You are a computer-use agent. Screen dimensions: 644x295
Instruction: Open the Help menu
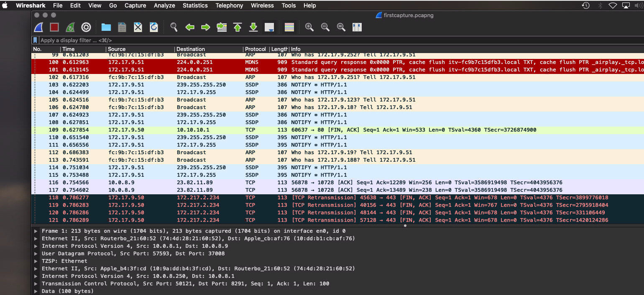[309, 5]
